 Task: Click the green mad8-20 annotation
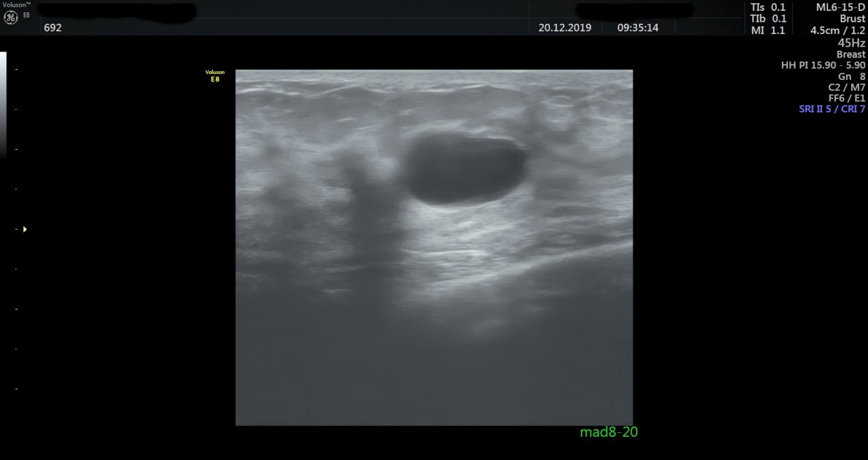pyautogui.click(x=609, y=432)
